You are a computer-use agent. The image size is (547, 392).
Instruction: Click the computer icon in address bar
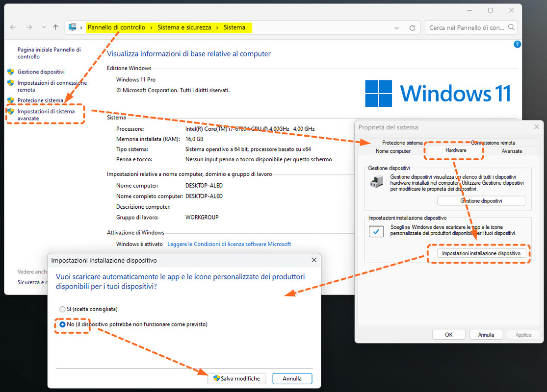[73, 27]
